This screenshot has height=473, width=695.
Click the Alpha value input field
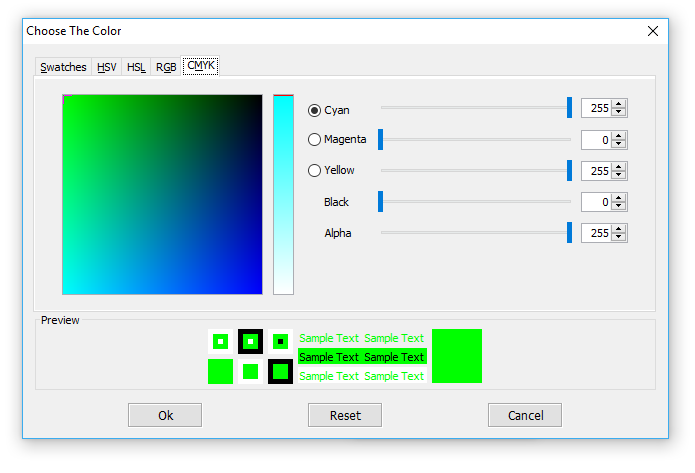(596, 233)
